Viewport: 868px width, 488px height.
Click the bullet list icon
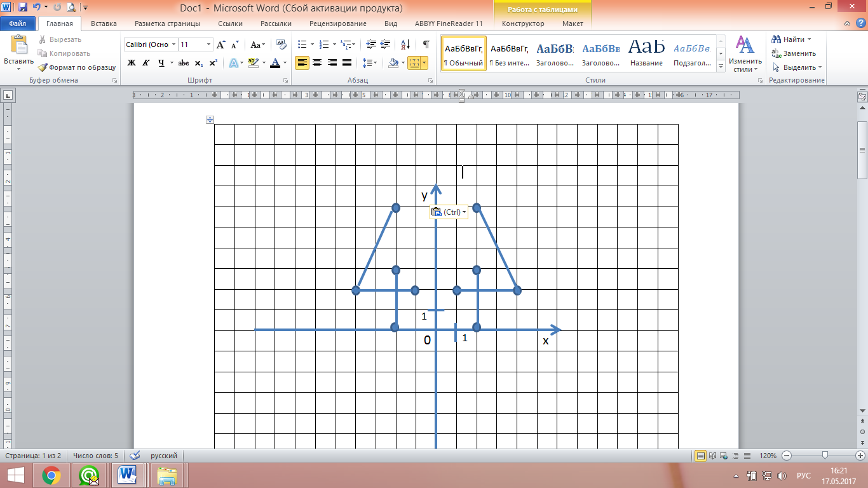coord(302,44)
